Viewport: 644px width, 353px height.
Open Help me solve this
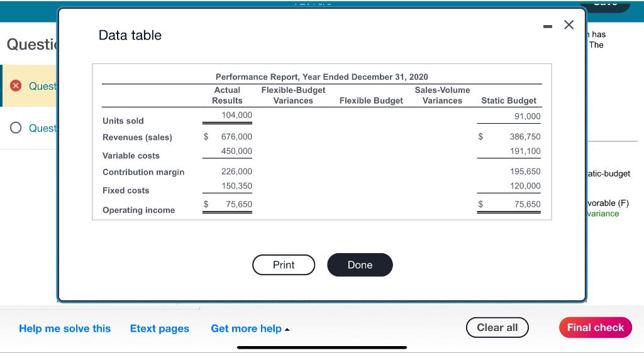65,329
